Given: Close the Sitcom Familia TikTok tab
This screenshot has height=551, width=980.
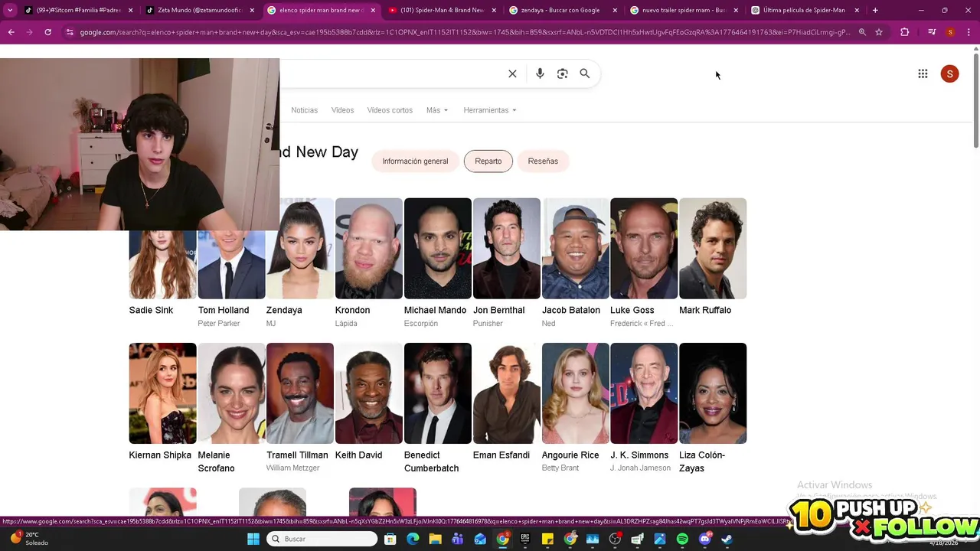Looking at the screenshot, I should click(x=131, y=10).
